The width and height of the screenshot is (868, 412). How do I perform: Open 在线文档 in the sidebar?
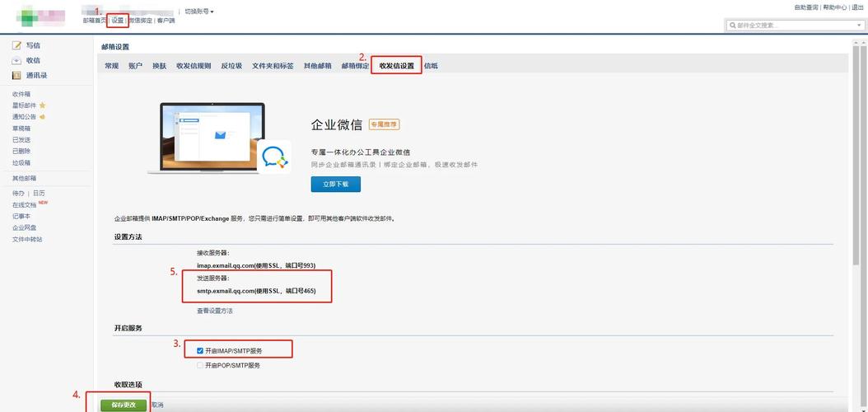[x=25, y=205]
